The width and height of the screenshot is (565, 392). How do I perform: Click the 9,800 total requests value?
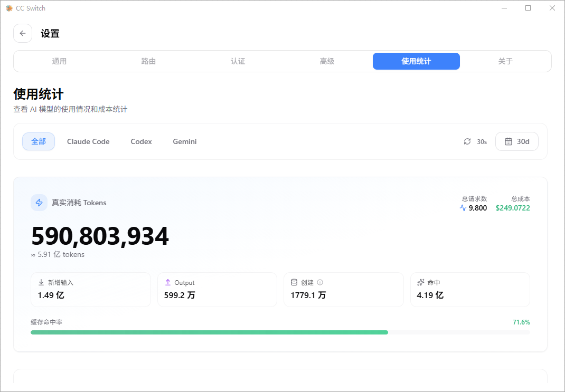[x=478, y=208]
